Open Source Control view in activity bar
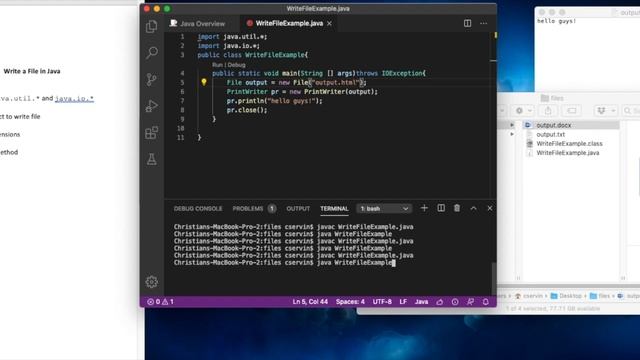640x360 pixels. [151, 79]
